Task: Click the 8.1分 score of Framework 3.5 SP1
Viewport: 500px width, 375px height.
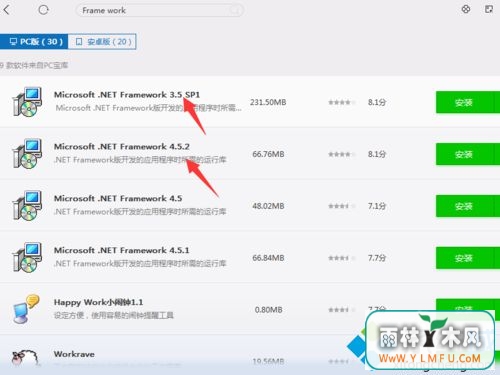Action: click(x=377, y=102)
